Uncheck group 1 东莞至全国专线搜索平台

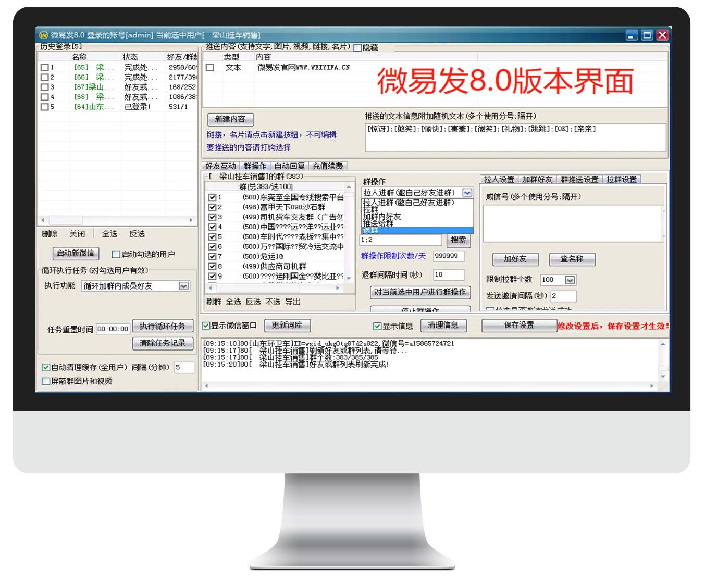[212, 197]
